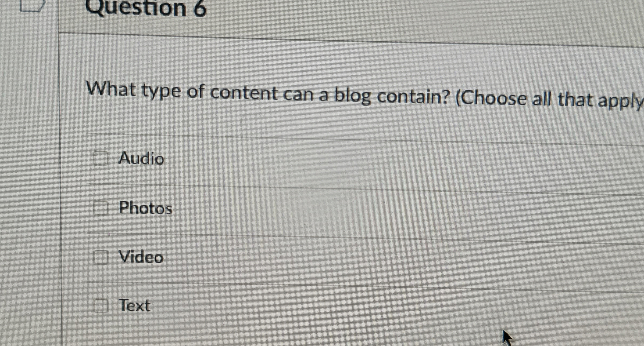Viewport: 644px width, 346px height.
Task: Select the Text answer label
Action: tap(135, 306)
